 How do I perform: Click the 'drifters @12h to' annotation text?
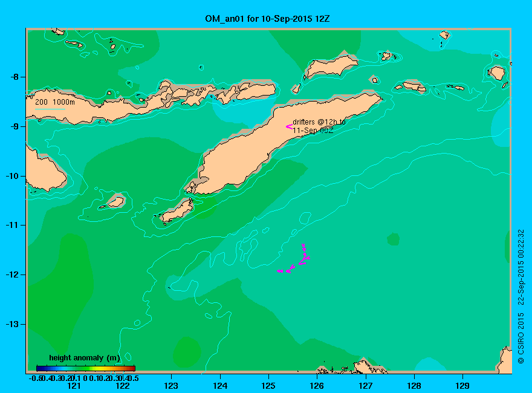tap(319, 122)
